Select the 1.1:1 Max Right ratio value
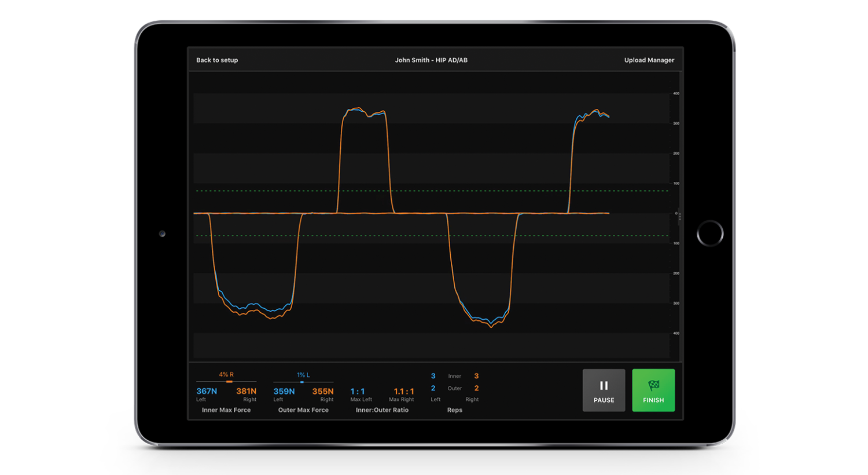Image resolution: width=868 pixels, height=475 pixels. (x=402, y=391)
